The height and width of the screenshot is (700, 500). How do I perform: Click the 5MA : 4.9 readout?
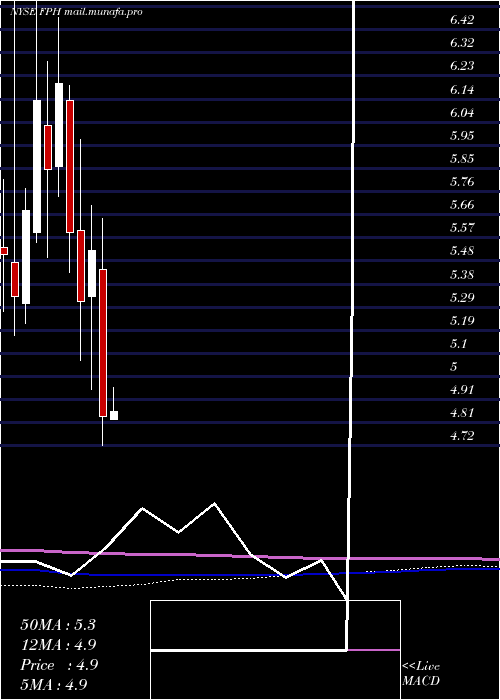[x=53, y=684]
